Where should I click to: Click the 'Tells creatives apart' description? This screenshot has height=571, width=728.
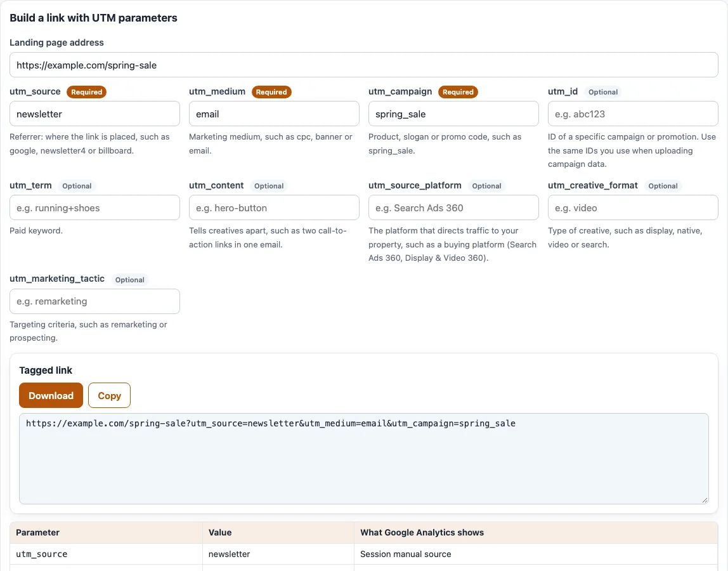coord(268,237)
